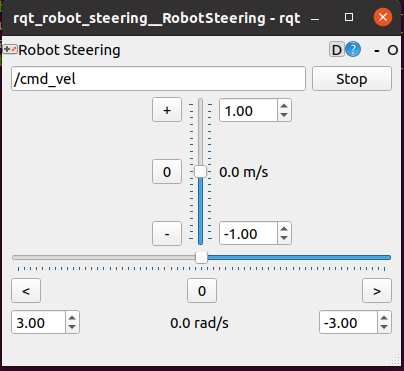Increase linear speed with plus button
This screenshot has width=404, height=371.
point(167,110)
